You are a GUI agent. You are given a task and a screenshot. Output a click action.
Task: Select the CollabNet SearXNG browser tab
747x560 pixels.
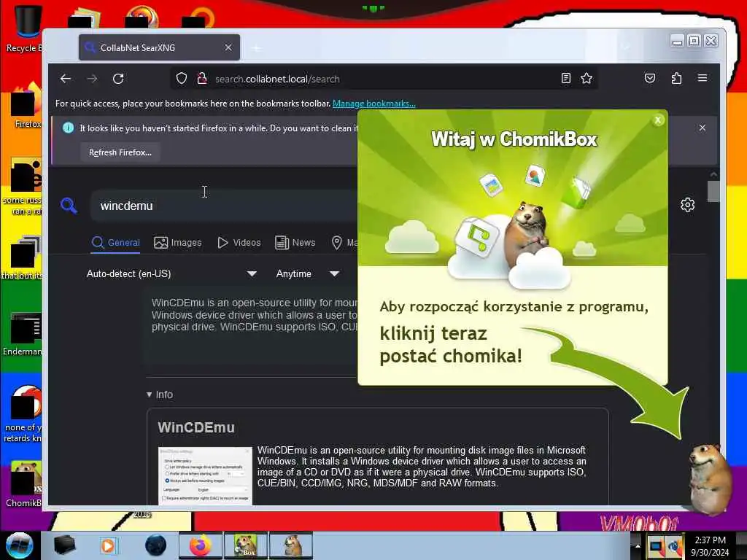click(x=159, y=47)
